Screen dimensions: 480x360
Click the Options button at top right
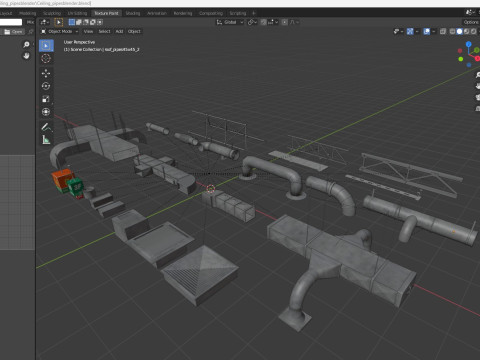coord(471,22)
